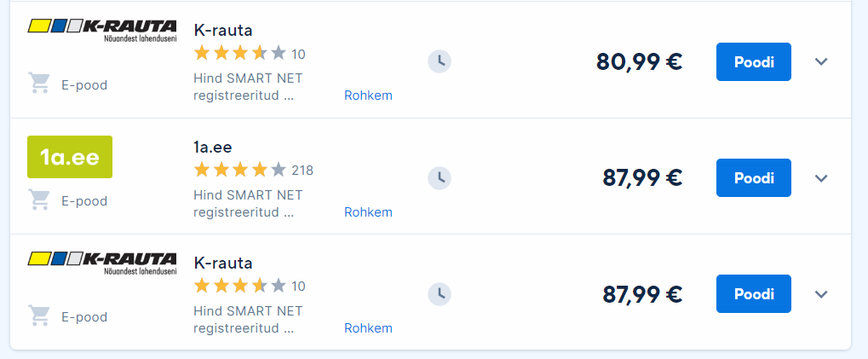Screen dimensions: 868x359
Task: Go to the 1a.ee shop via Poodi
Action: (753, 178)
